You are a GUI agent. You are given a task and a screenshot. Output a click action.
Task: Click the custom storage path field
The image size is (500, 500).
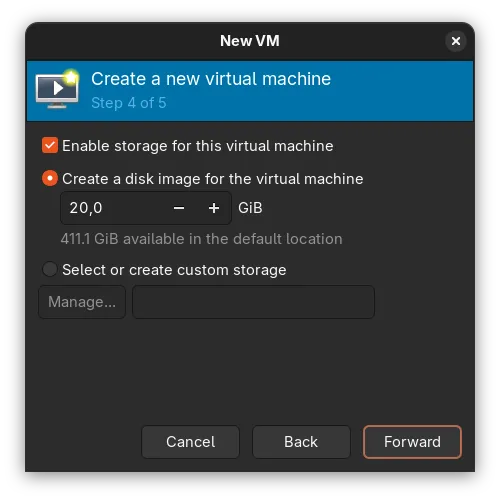[x=253, y=302]
